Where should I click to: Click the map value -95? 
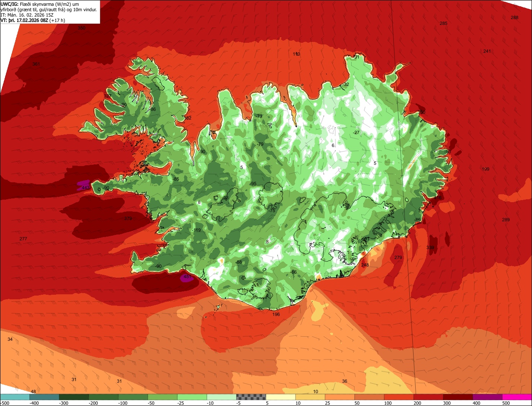pos(253,183)
